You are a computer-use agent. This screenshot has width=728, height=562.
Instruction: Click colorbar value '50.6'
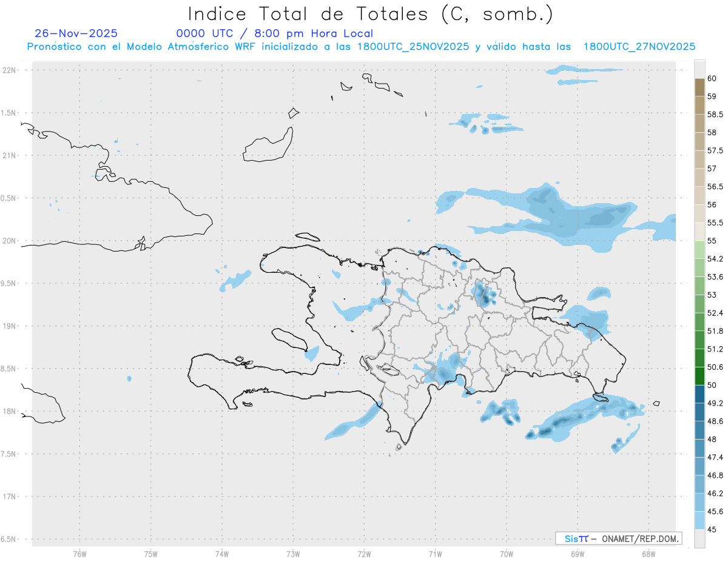pos(715,367)
